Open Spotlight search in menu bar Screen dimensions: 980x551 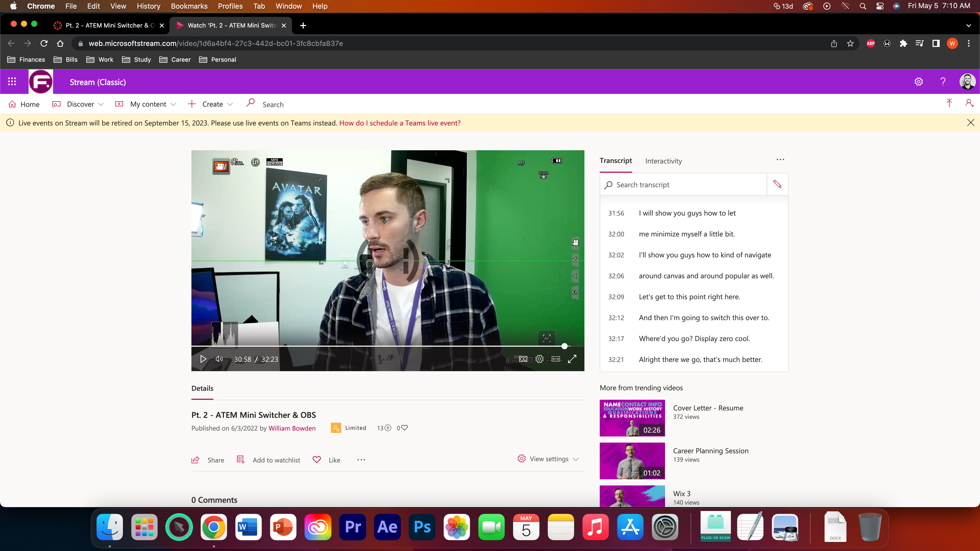[x=863, y=6]
